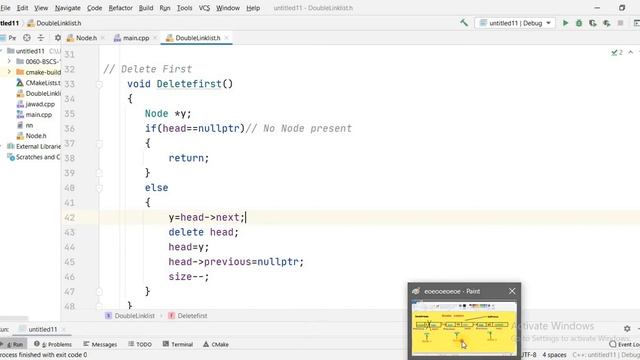
Task: Open the Problems tool window
Action: point(53,344)
